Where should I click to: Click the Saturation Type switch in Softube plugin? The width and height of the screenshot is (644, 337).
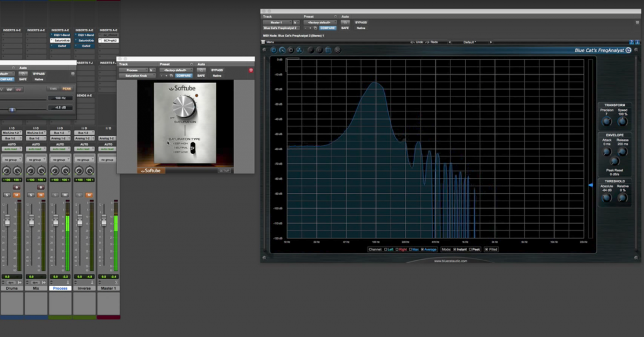tap(192, 148)
